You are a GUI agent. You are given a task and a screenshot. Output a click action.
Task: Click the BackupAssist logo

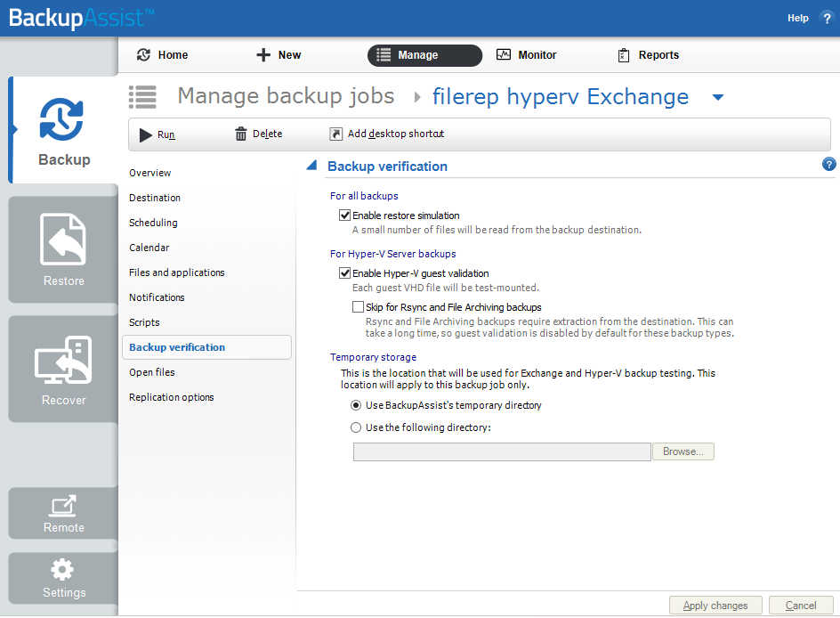coord(82,18)
